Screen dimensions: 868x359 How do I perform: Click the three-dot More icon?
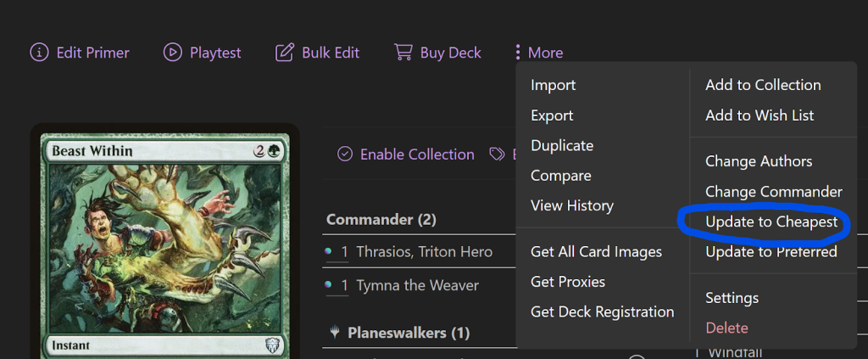517,53
